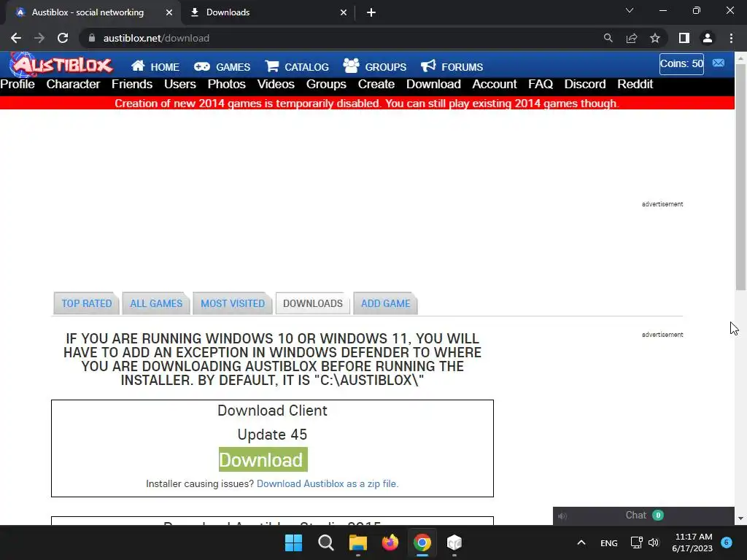Open Firefox from the taskbar
This screenshot has height=560, width=747.
(390, 542)
